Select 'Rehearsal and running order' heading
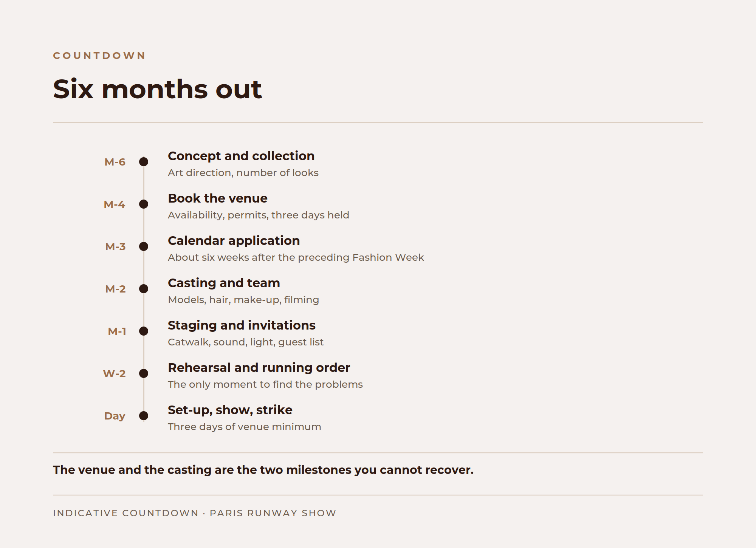This screenshot has width=756, height=548. pyautogui.click(x=259, y=368)
